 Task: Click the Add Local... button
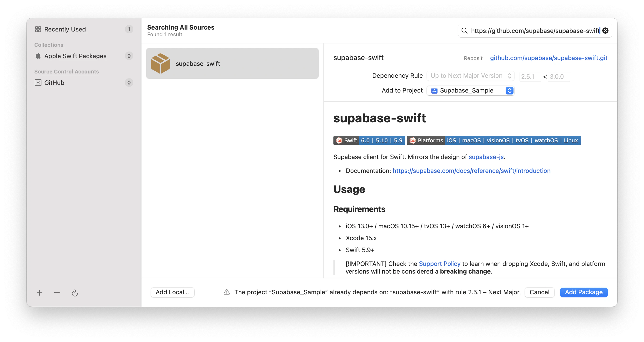pyautogui.click(x=172, y=292)
